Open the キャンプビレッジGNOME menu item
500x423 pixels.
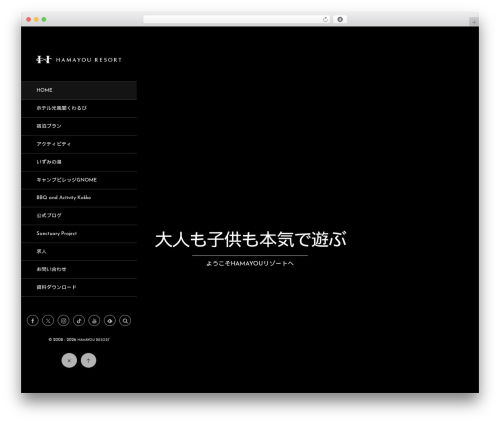tap(79, 180)
